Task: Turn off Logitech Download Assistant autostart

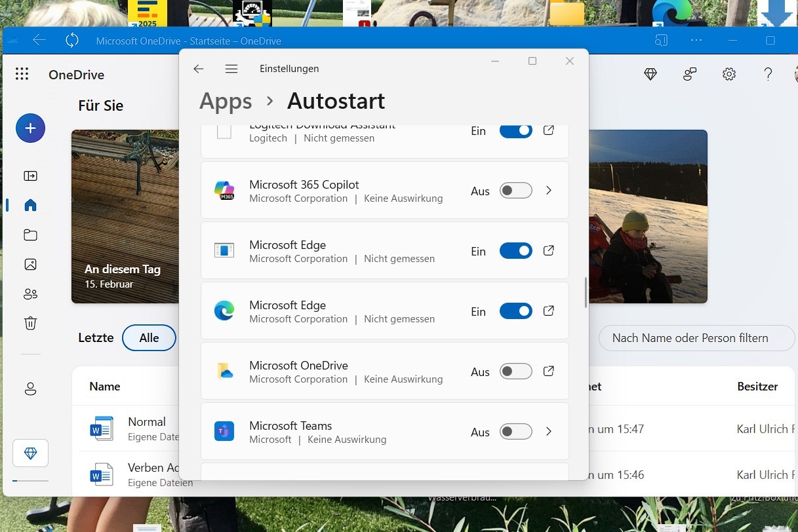Action: point(516,130)
